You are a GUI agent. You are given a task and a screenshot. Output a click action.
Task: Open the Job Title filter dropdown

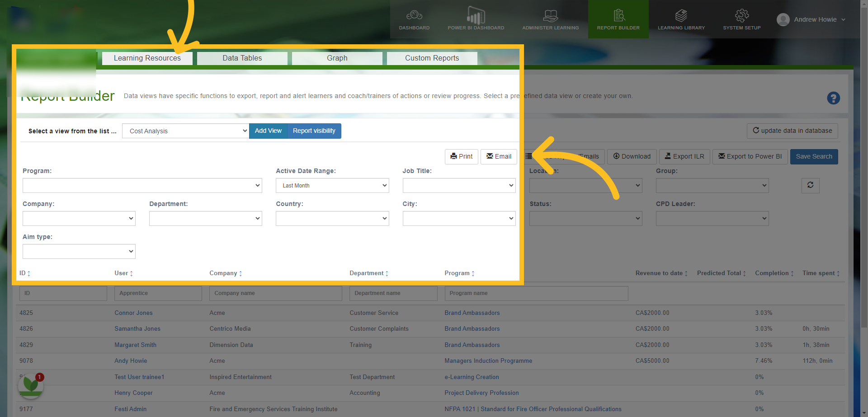[x=459, y=185]
